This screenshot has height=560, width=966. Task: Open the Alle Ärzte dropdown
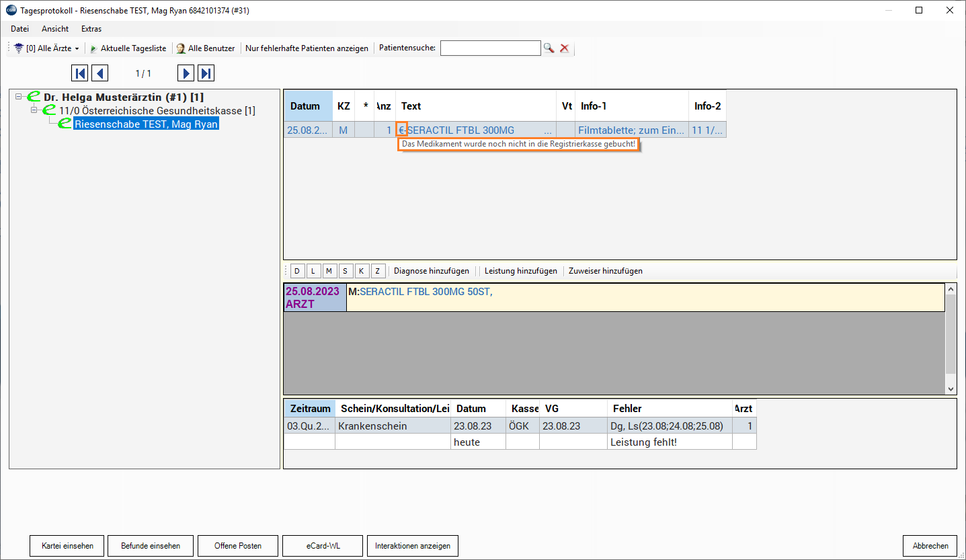pyautogui.click(x=46, y=48)
